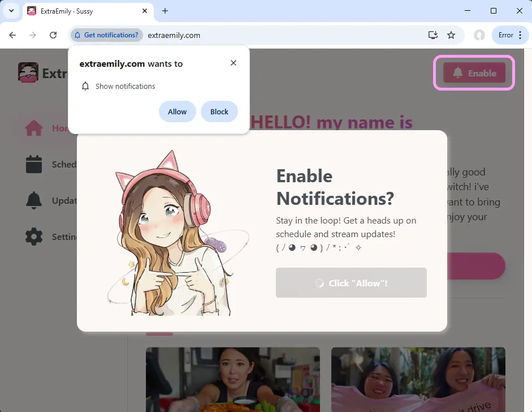Image resolution: width=532 pixels, height=412 pixels.
Task: Open the tab search chevron
Action: click(11, 10)
